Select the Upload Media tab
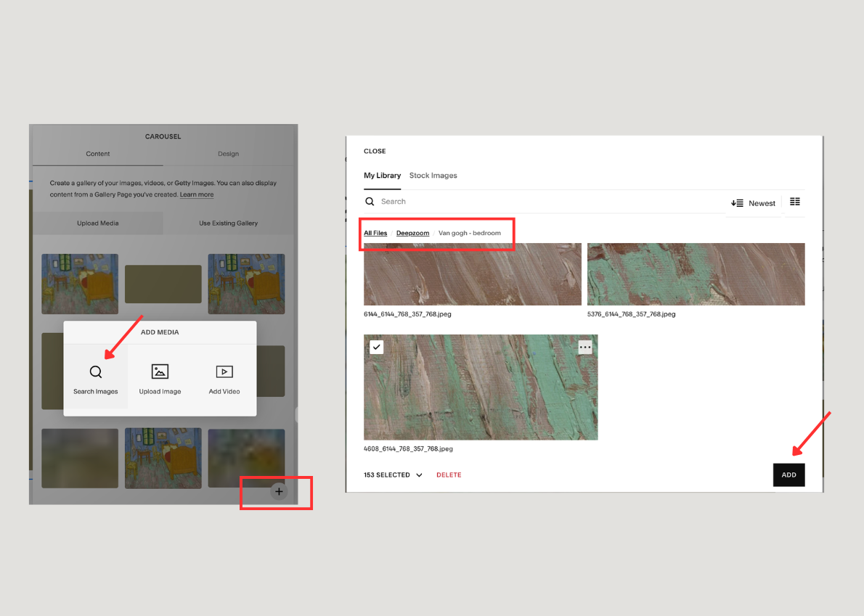 [x=97, y=223]
